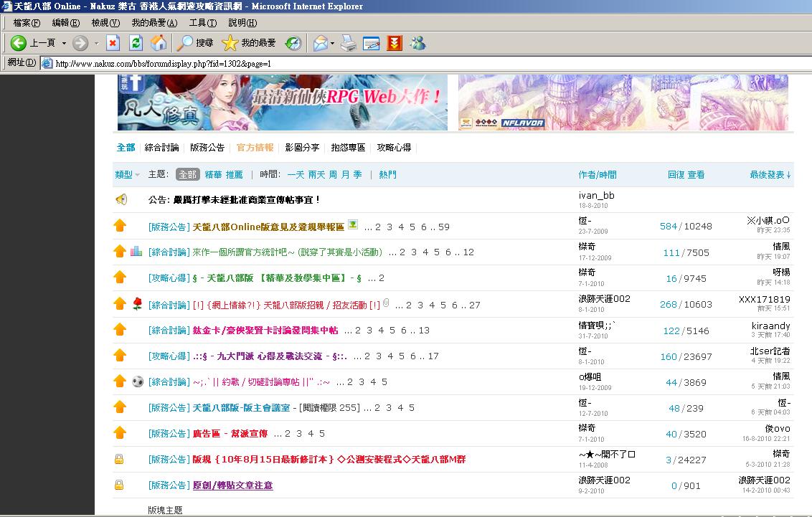Sort by 作者/時間 column header

pos(598,175)
